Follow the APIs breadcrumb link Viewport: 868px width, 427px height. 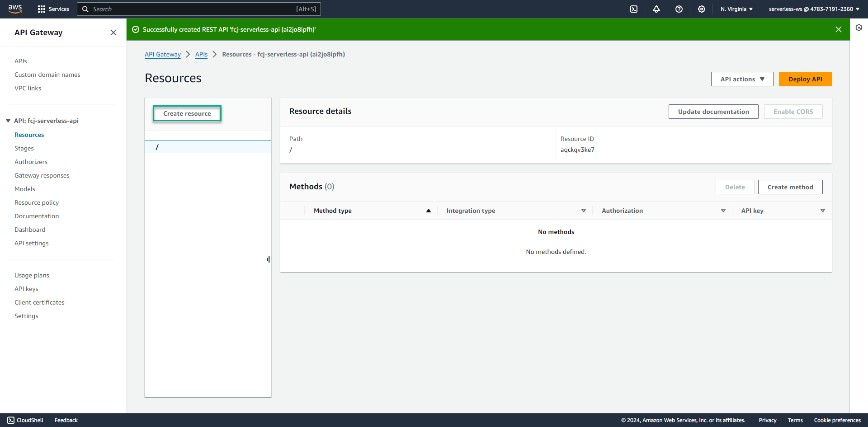(202, 54)
